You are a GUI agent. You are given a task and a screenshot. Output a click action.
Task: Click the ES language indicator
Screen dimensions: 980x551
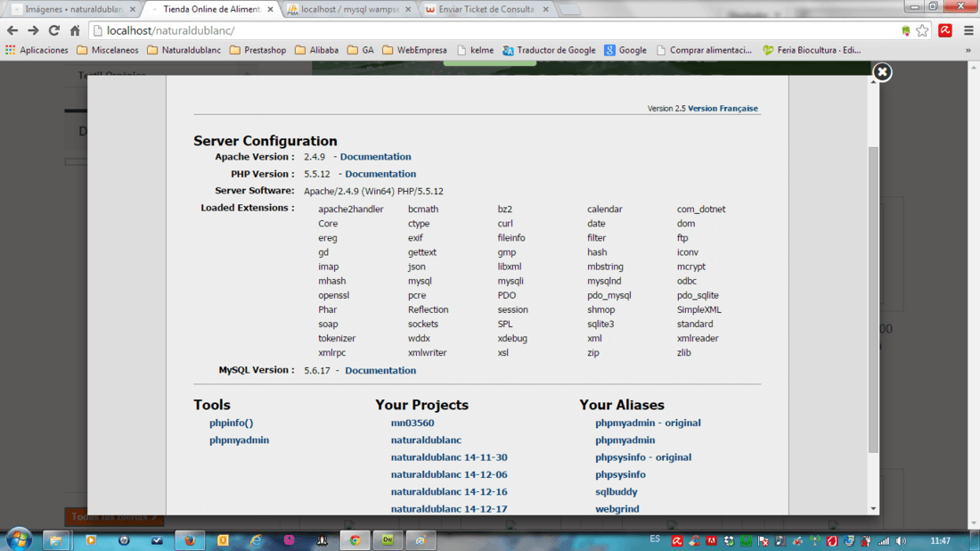coord(655,539)
